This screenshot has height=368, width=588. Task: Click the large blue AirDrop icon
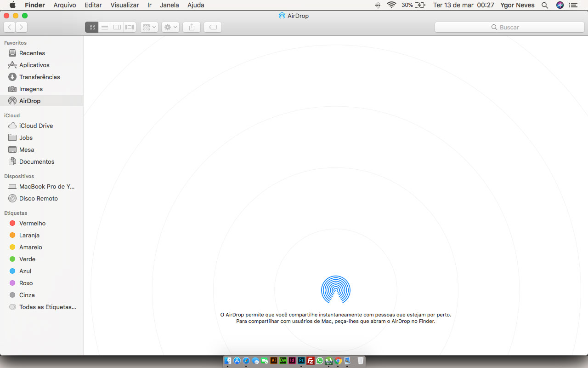point(336,289)
